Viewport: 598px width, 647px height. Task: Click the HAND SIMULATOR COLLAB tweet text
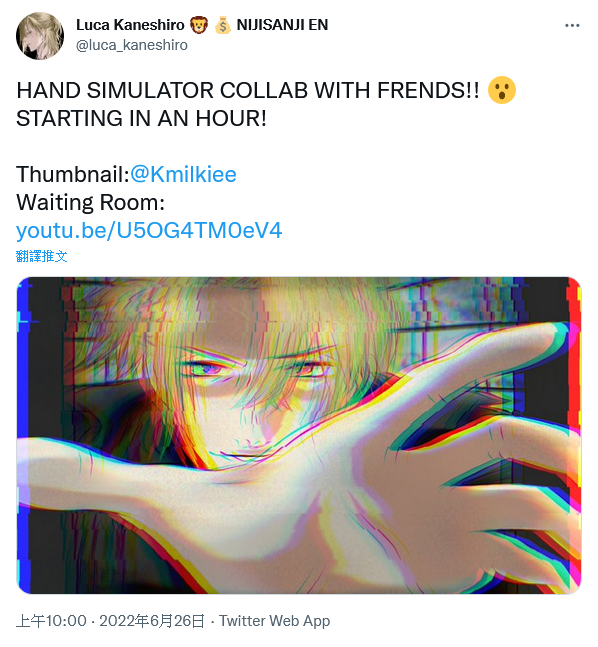(248, 90)
